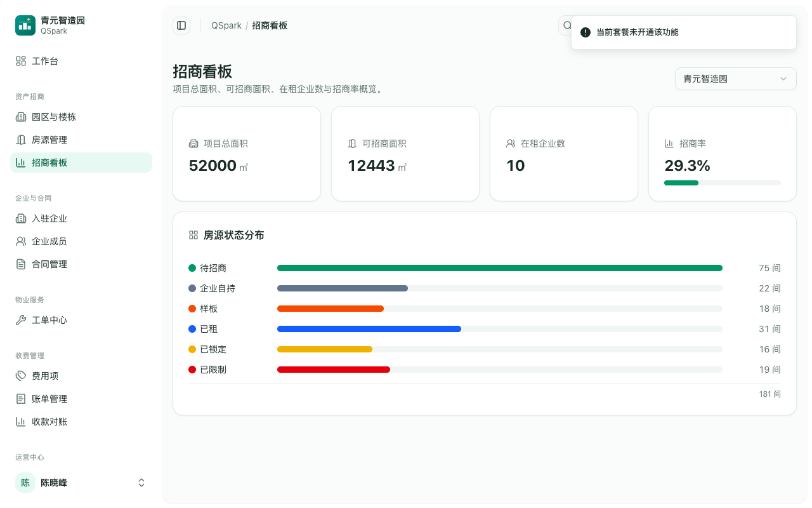This screenshot has height=508, width=812.
Task: Click the orange 样板 bar
Action: (x=331, y=309)
